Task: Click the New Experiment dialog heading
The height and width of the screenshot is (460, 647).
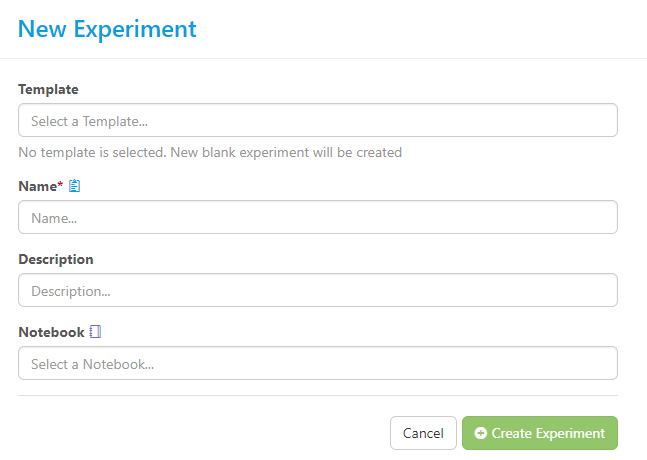Action: (x=107, y=28)
